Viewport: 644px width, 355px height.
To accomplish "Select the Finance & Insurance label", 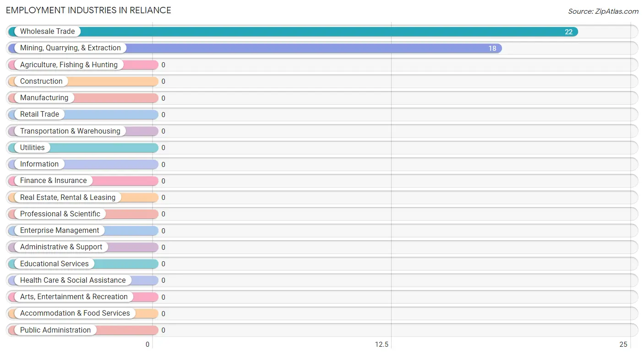I will tap(53, 181).
